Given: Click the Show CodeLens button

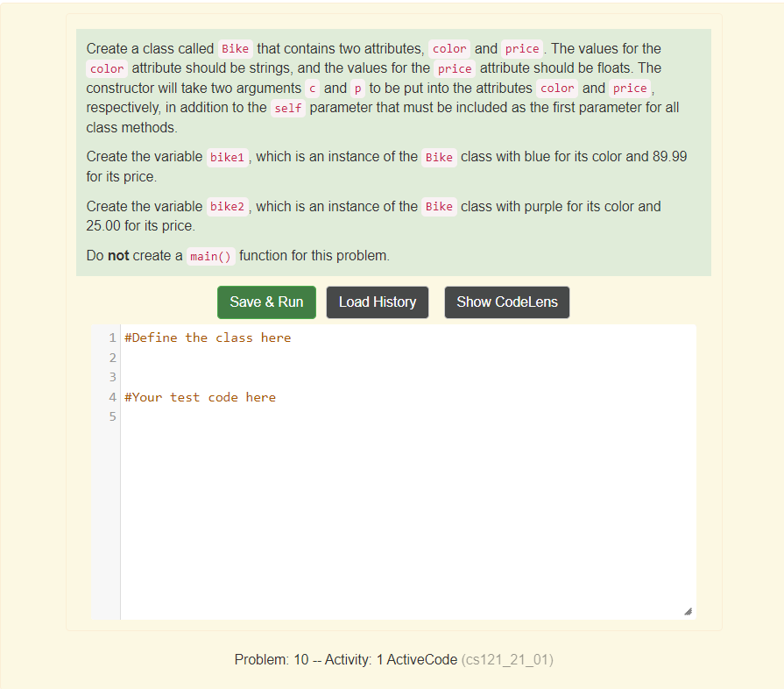Looking at the screenshot, I should [506, 302].
